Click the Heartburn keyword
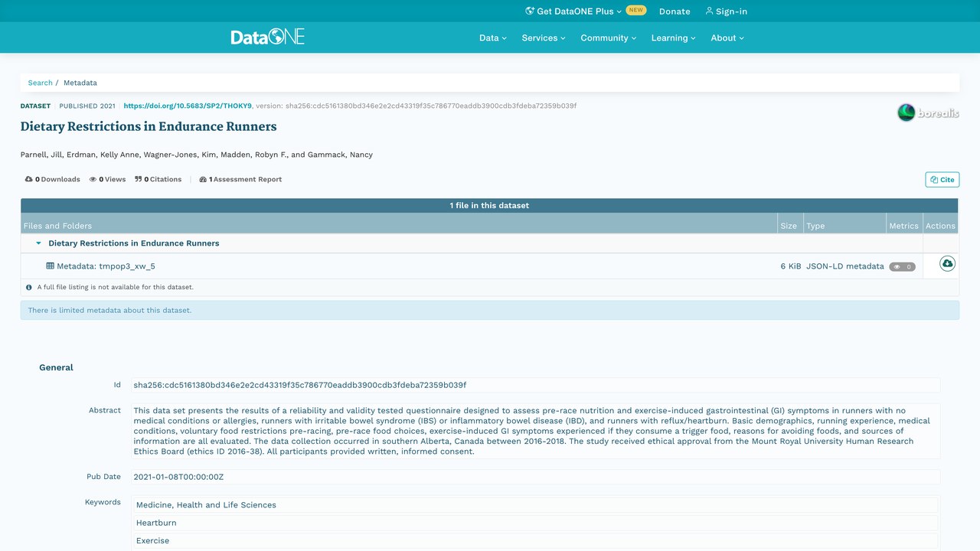 tap(535, 523)
